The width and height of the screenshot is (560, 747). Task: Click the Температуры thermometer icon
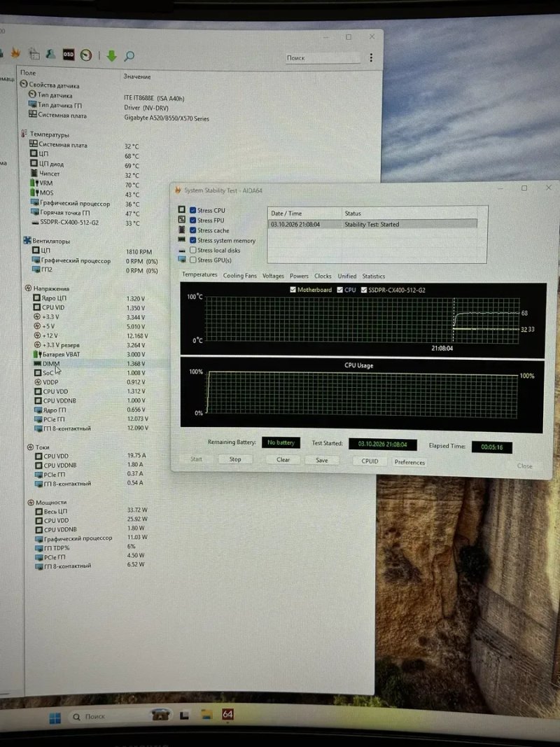click(24, 134)
